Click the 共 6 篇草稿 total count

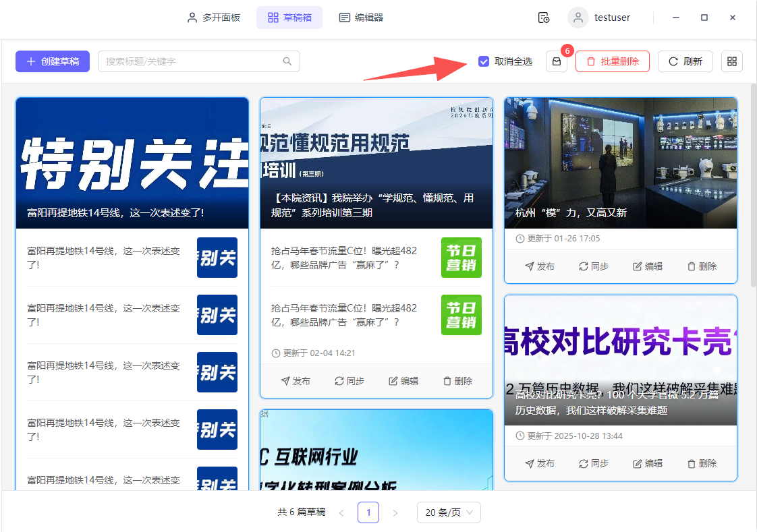302,512
